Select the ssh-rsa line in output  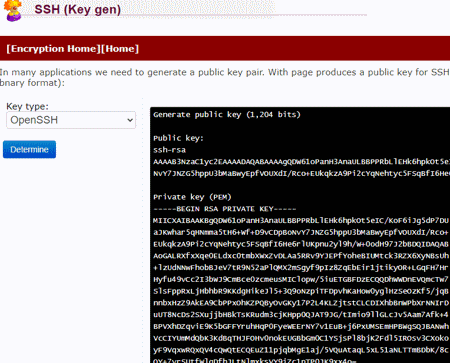(169, 150)
